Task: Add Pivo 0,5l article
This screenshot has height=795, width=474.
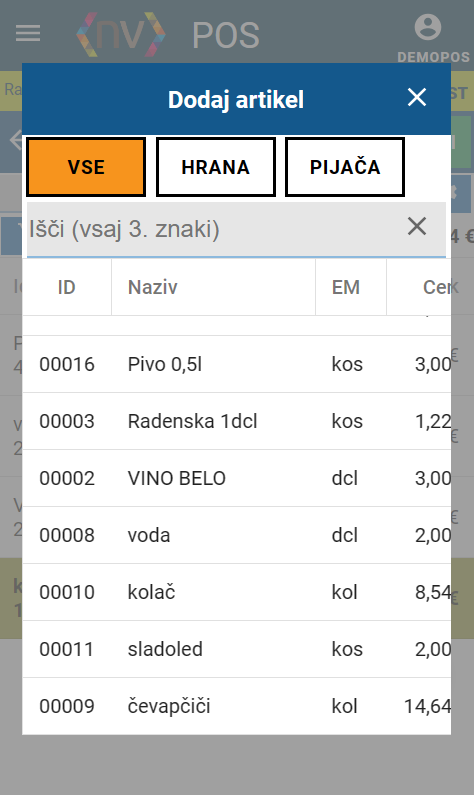Action: tap(236, 364)
